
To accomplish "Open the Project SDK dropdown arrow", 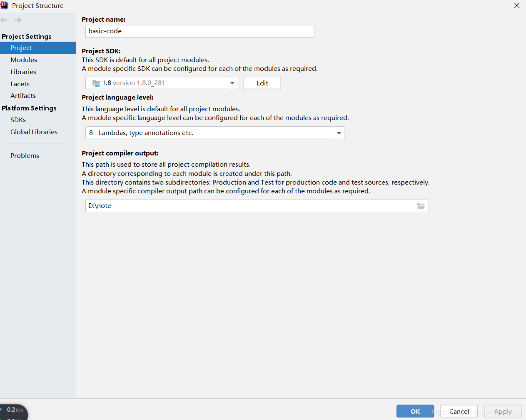I will 232,83.
